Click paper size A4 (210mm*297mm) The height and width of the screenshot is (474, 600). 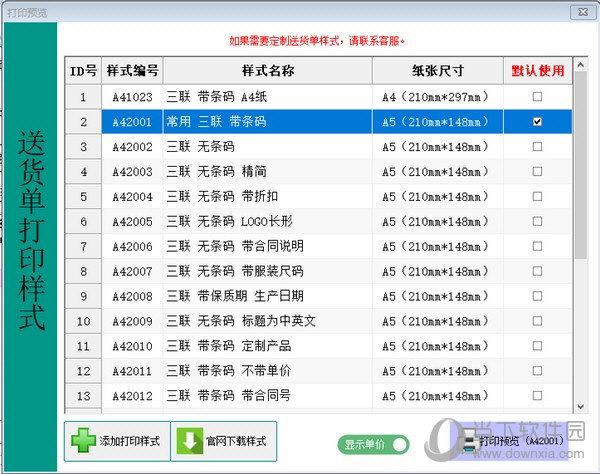click(x=435, y=97)
